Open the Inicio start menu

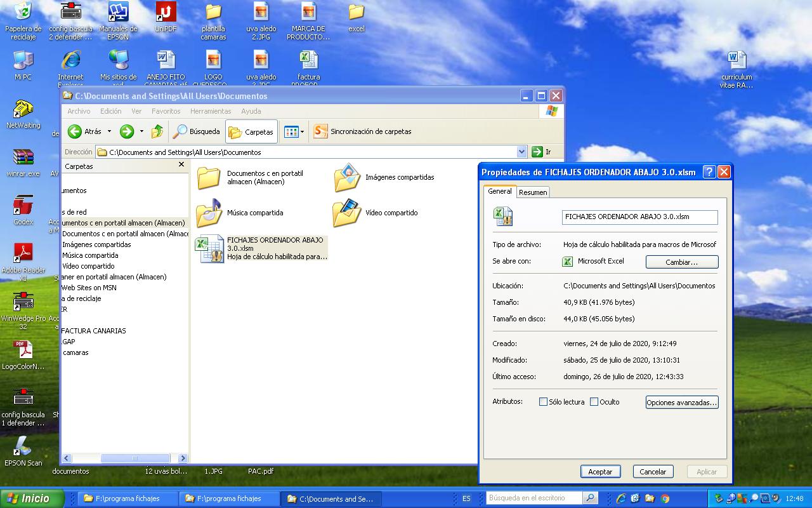click(32, 498)
